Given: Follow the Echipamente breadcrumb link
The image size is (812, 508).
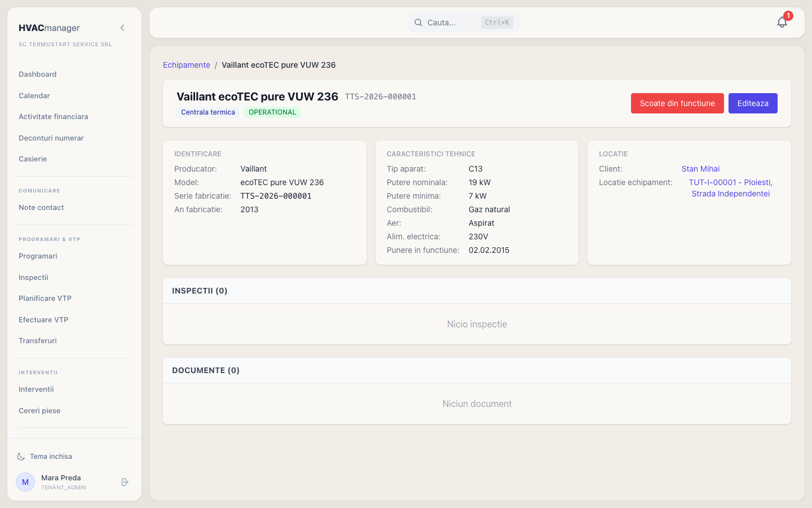Looking at the screenshot, I should [x=187, y=65].
